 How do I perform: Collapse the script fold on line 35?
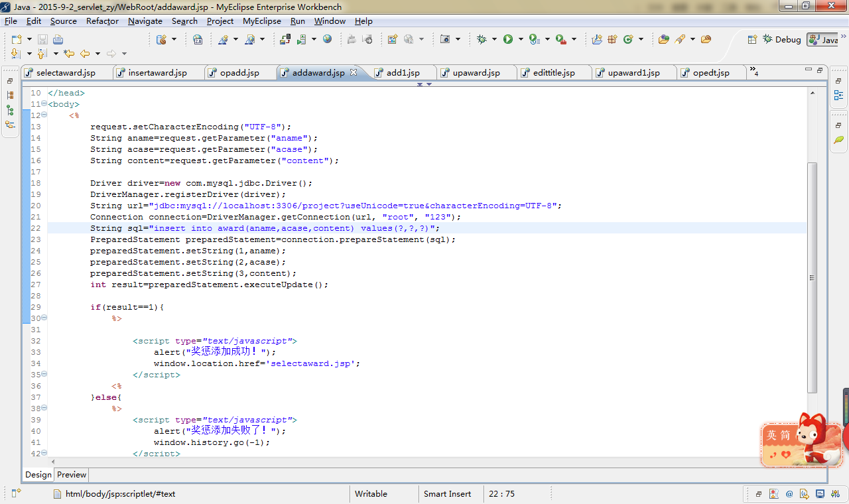point(44,374)
